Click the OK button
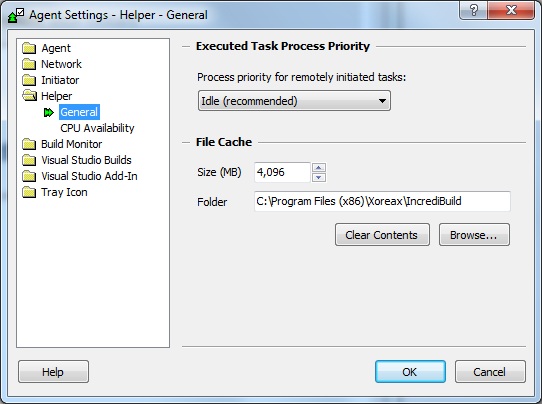 point(410,372)
